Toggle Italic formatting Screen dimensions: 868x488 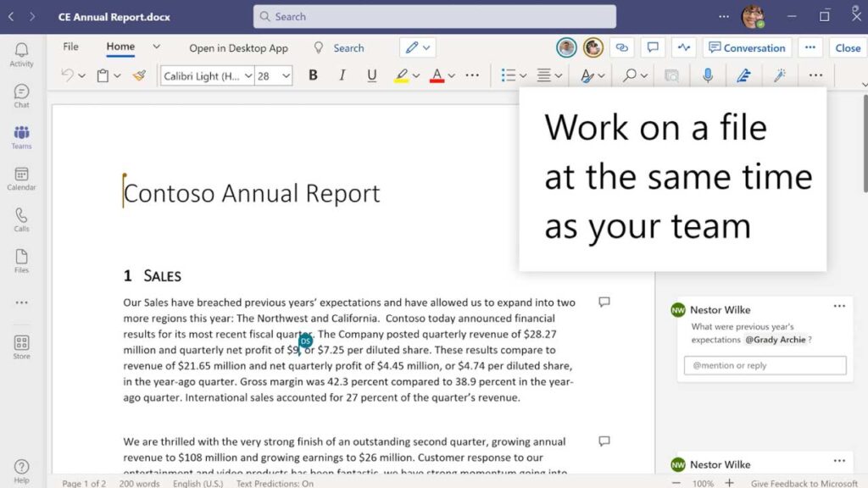(x=342, y=75)
